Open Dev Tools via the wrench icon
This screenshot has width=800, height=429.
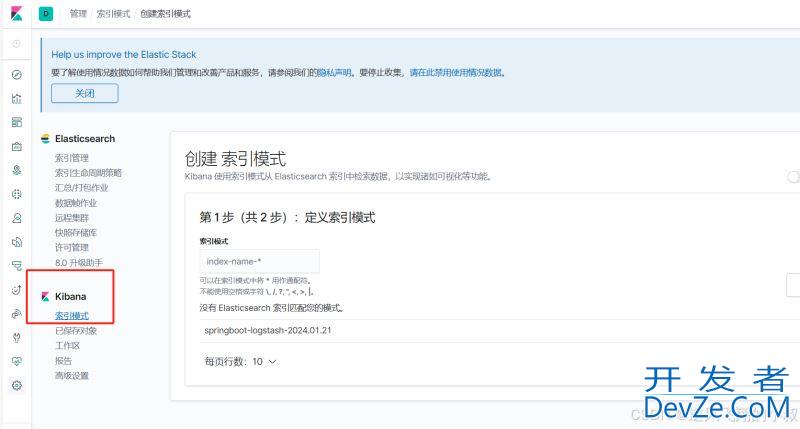(16, 337)
